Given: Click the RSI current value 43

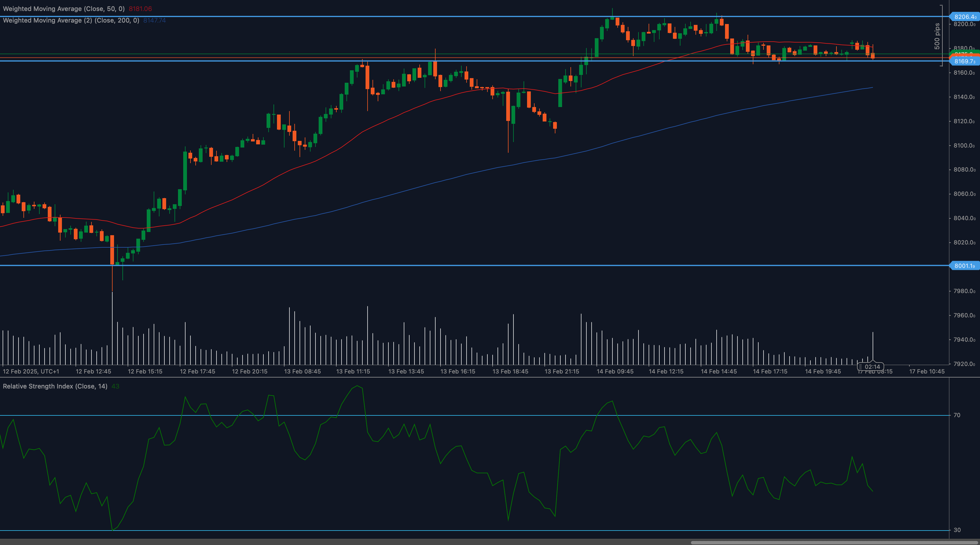Looking at the screenshot, I should coord(115,386).
